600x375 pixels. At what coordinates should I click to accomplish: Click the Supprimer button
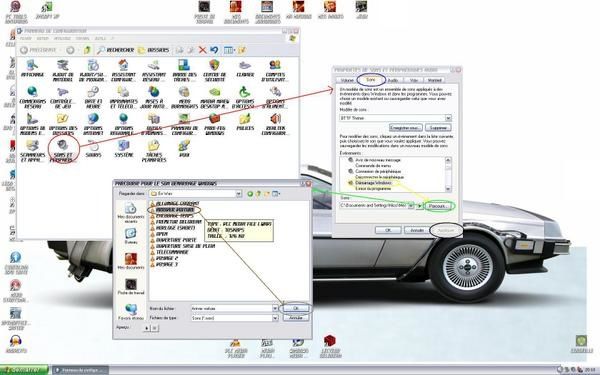tap(439, 127)
